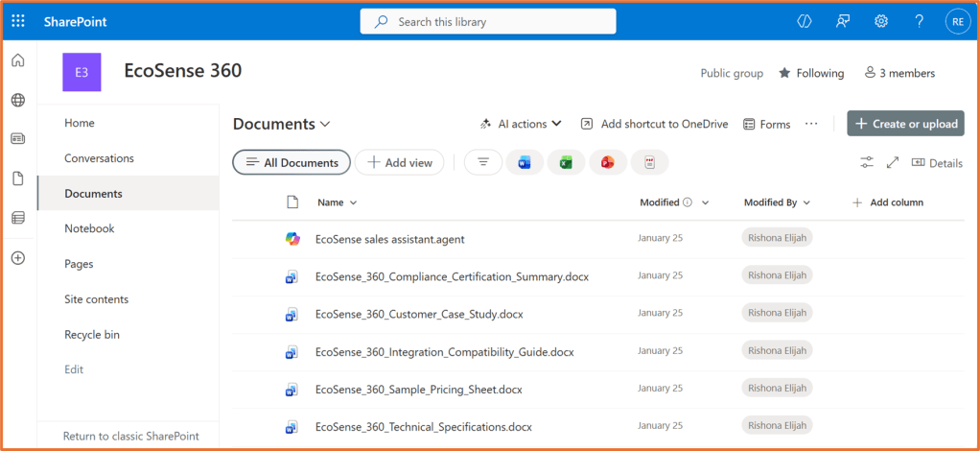Click the E3 site logo tile
Image resolution: width=980 pixels, height=451 pixels.
pos(82,73)
